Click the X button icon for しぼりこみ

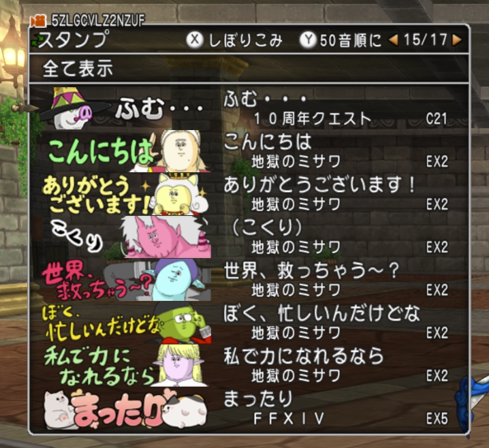(x=195, y=40)
